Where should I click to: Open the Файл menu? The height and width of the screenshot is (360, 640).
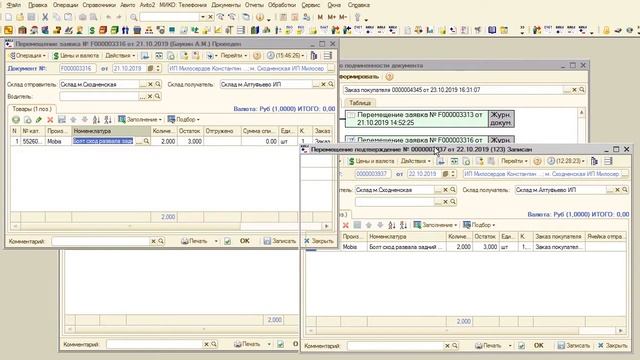(x=13, y=5)
